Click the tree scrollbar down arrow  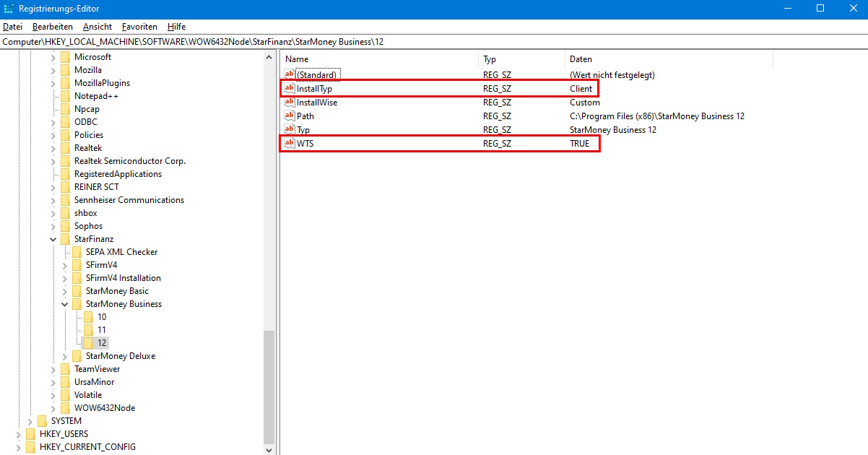point(269,449)
